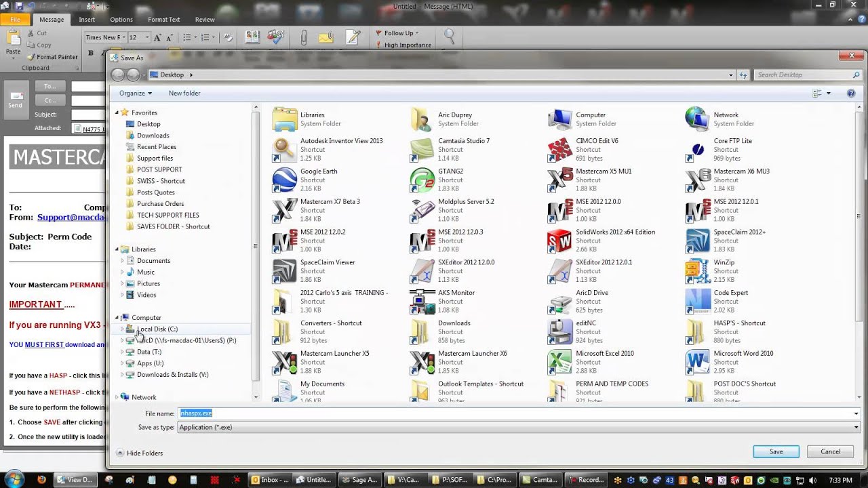Select Mastercam X6 MU3 shortcut
This screenshot has height=488, width=868.
(x=728, y=180)
